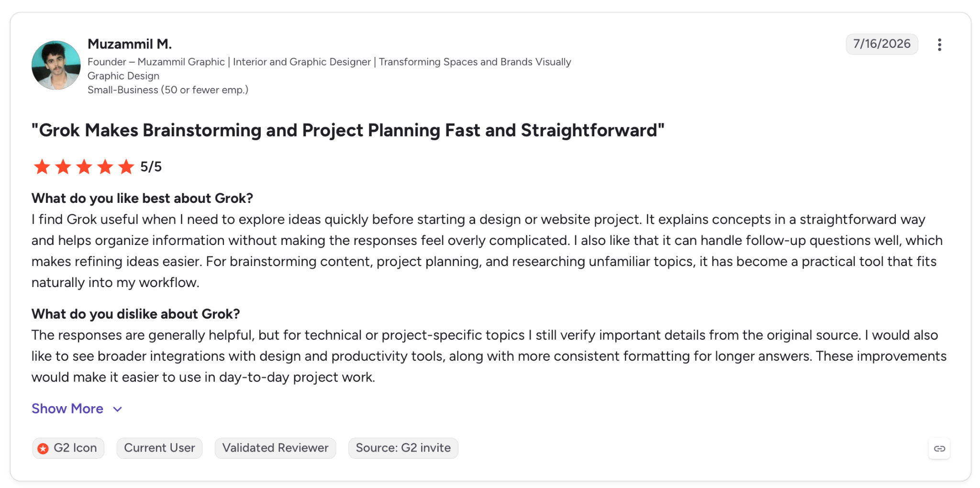Copy the review link icon
Viewport: 980px width, 488px height.
[x=939, y=448]
